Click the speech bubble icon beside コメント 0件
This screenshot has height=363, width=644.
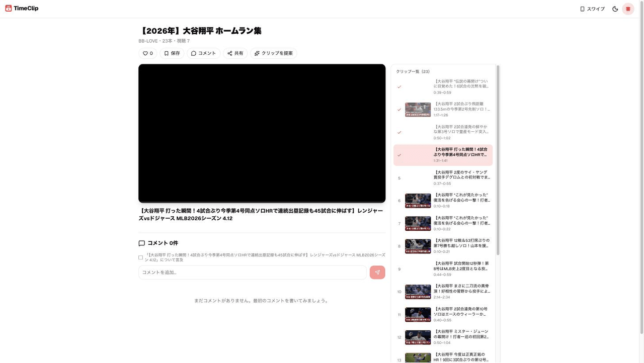[142, 243]
